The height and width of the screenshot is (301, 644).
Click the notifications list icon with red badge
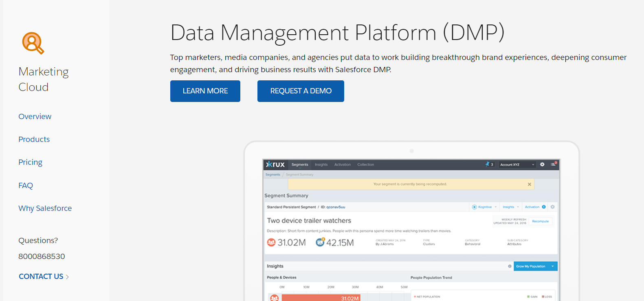point(554,164)
